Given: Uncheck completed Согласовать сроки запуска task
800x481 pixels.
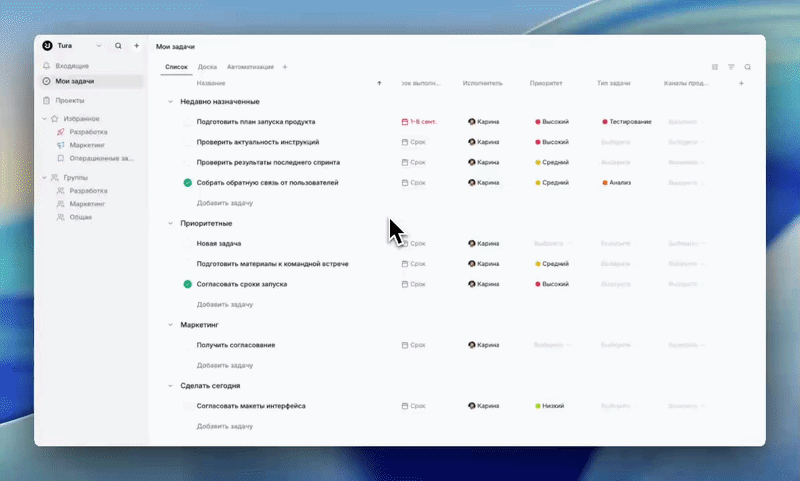Looking at the screenshot, I should click(188, 284).
